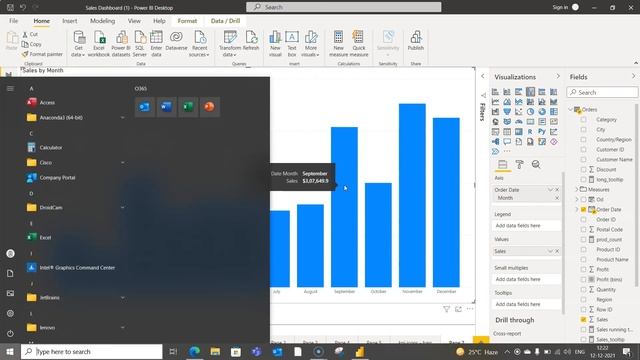Open the Sales values dropdown
The image size is (640, 360).
coord(550,251)
